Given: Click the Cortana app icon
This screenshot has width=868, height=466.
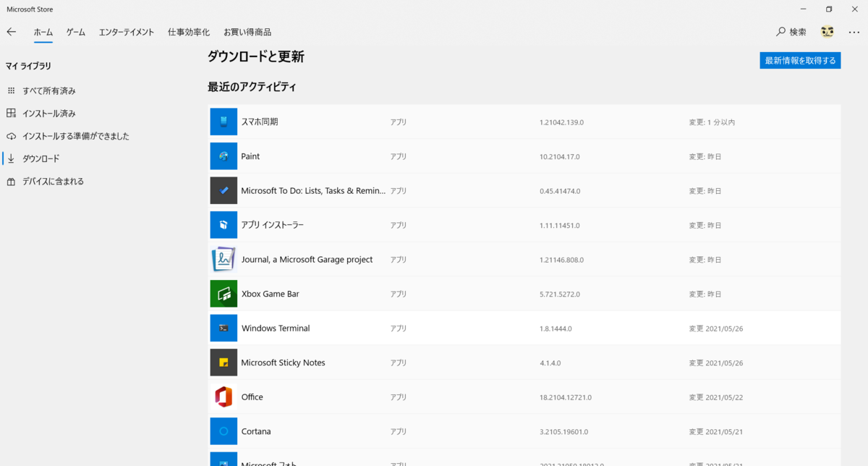Looking at the screenshot, I should pyautogui.click(x=224, y=431).
